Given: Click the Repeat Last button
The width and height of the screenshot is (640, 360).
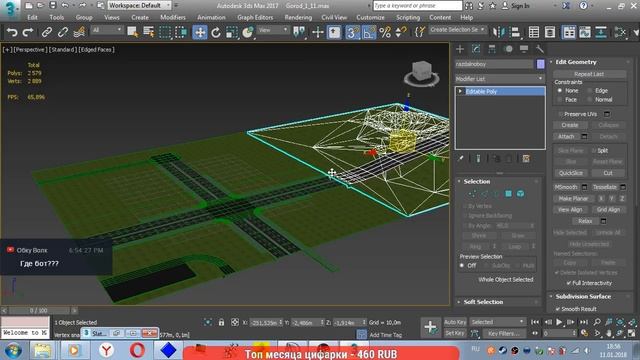Looking at the screenshot, I should [x=589, y=74].
